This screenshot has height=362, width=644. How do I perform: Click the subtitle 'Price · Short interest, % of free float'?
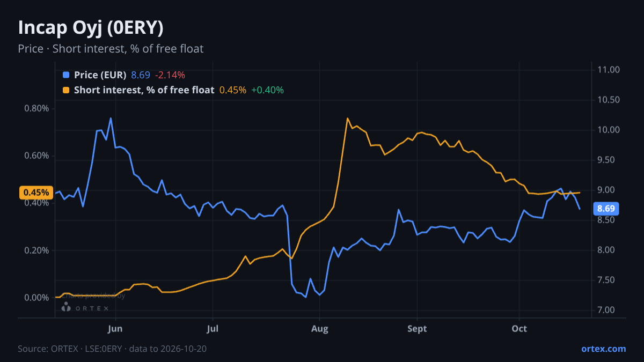point(111,49)
